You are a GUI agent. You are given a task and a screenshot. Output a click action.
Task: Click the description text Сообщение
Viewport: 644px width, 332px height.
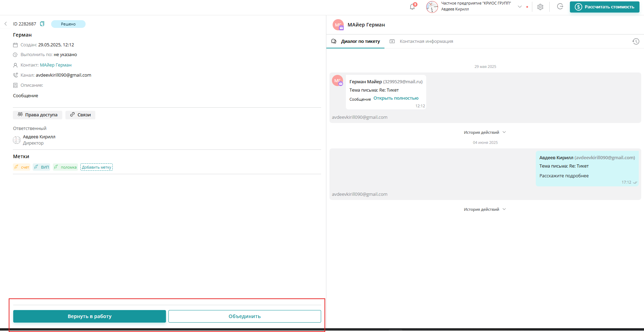[x=26, y=96]
